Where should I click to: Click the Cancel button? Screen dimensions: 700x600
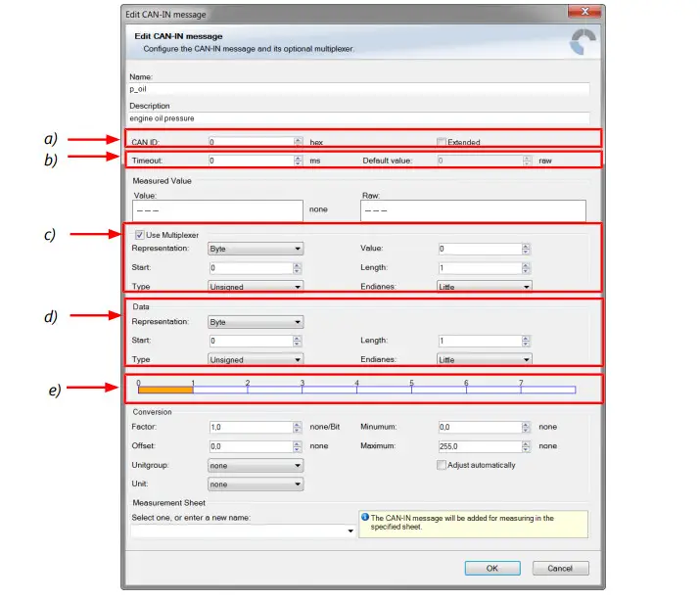pyautogui.click(x=560, y=569)
